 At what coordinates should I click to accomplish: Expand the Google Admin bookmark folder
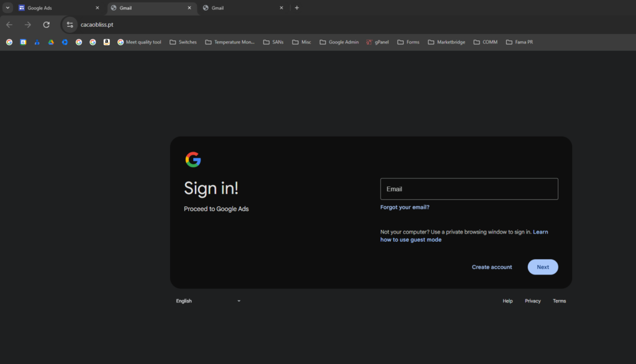339,42
